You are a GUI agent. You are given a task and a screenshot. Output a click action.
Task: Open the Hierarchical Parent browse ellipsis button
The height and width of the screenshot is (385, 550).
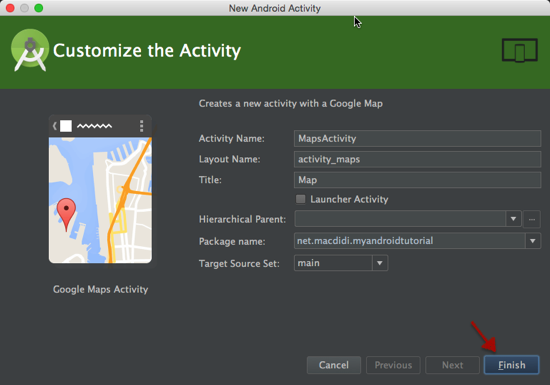532,219
